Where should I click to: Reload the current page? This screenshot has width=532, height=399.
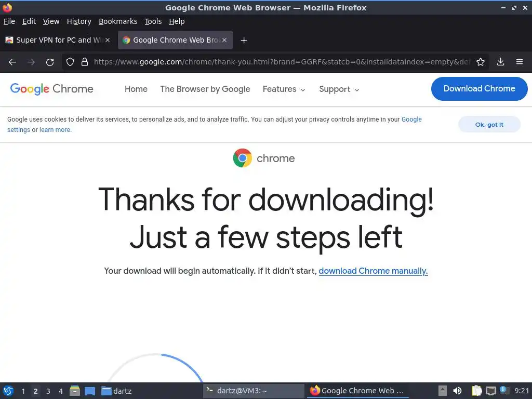coord(50,62)
